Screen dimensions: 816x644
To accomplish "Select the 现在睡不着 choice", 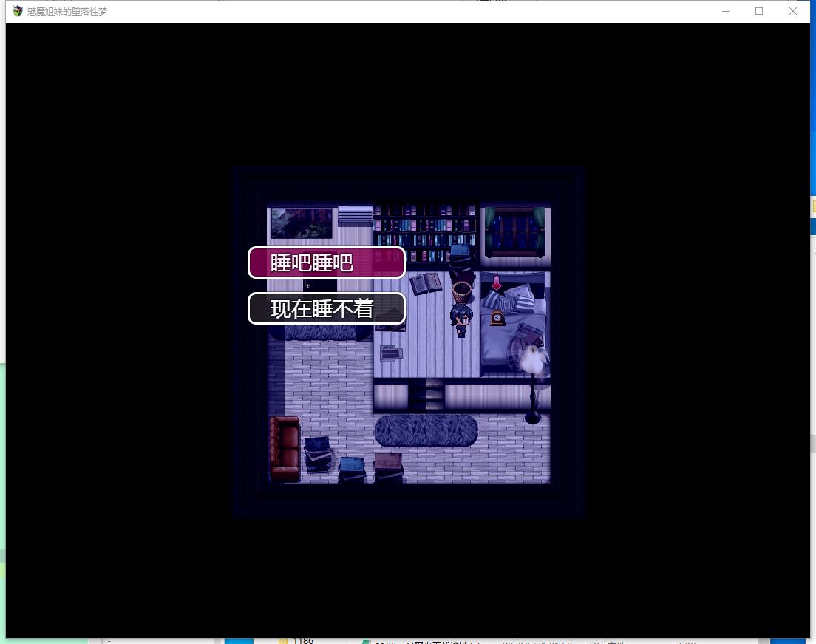I will pyautogui.click(x=326, y=308).
